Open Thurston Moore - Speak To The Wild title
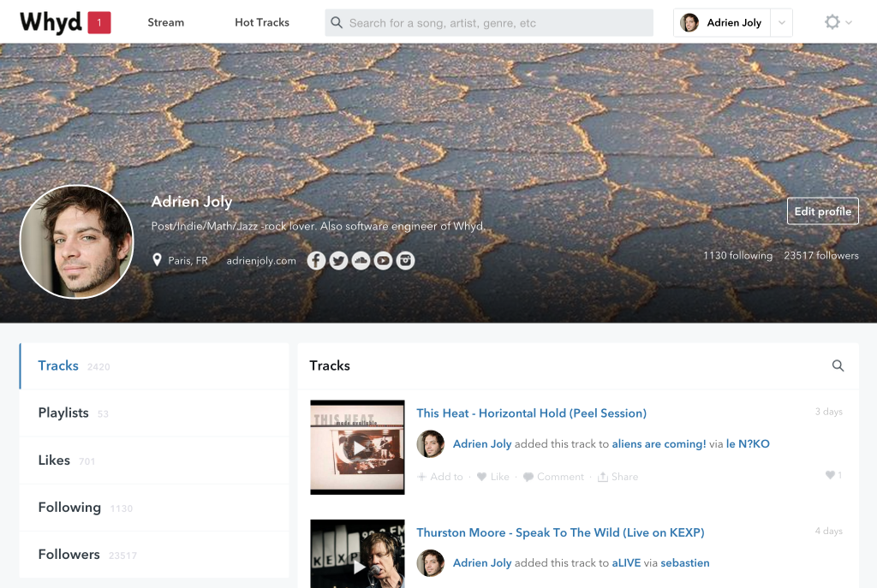 [560, 532]
